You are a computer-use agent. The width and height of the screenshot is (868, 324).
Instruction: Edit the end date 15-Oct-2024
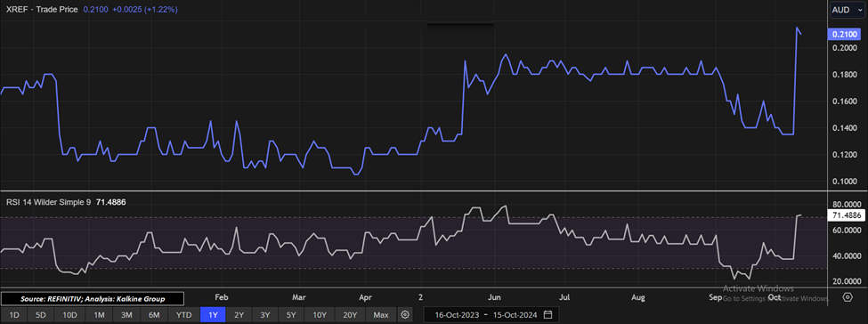[515, 314]
